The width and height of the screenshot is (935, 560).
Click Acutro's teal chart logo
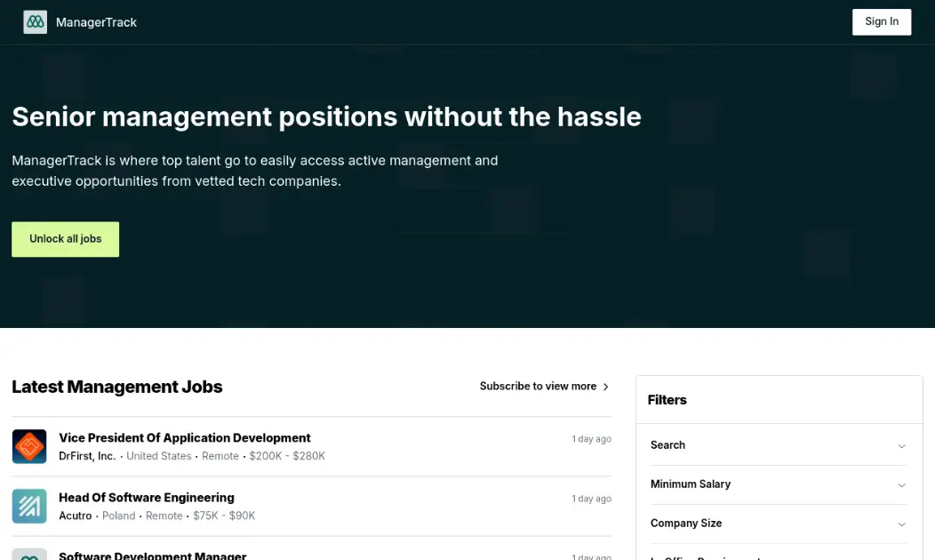(x=29, y=506)
